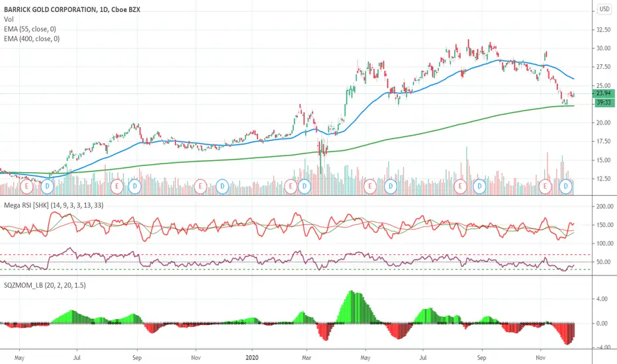This screenshot has height=364, width=617.
Task: Click the 200.00 RSI axis label
Action: [x=605, y=206]
